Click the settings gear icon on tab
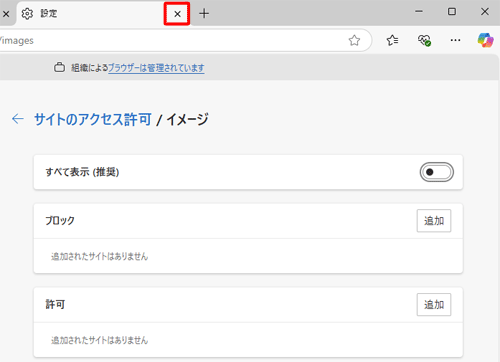Screen dimensions: 500x362 [27, 14]
